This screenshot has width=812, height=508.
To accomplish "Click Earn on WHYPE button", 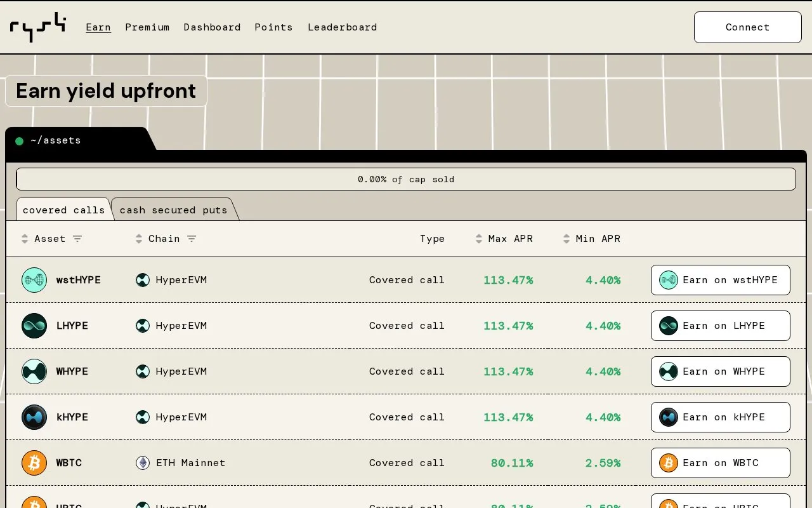I will 721,371.
